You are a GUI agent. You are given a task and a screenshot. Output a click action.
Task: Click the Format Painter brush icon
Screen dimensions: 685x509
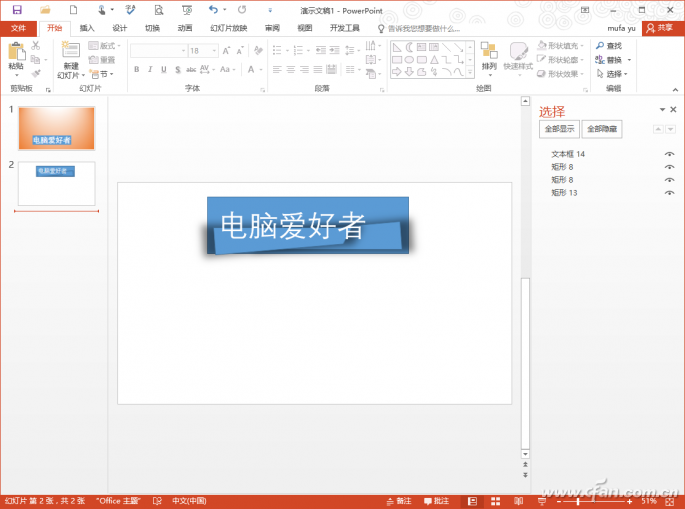(x=36, y=73)
